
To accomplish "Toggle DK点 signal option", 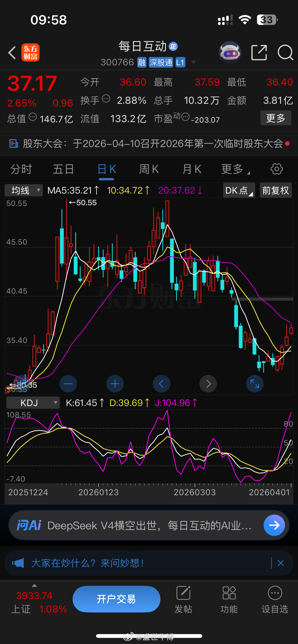I will (x=239, y=190).
